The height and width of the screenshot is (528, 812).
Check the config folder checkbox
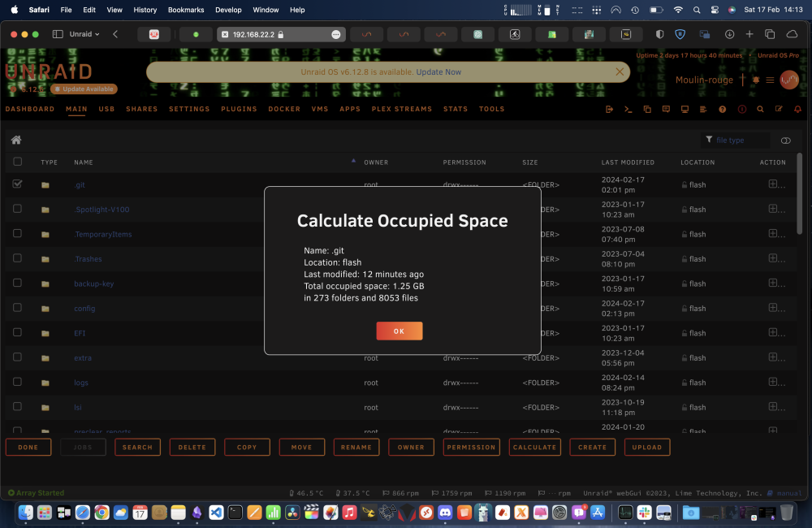18,307
